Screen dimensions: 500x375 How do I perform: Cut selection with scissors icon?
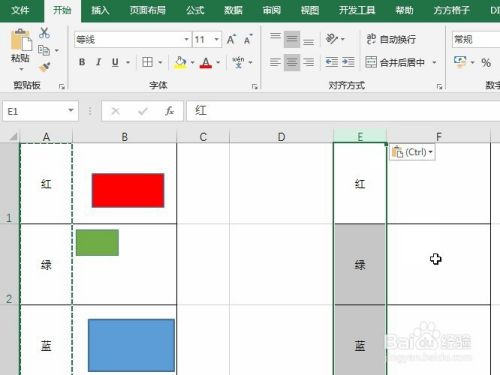44,33
